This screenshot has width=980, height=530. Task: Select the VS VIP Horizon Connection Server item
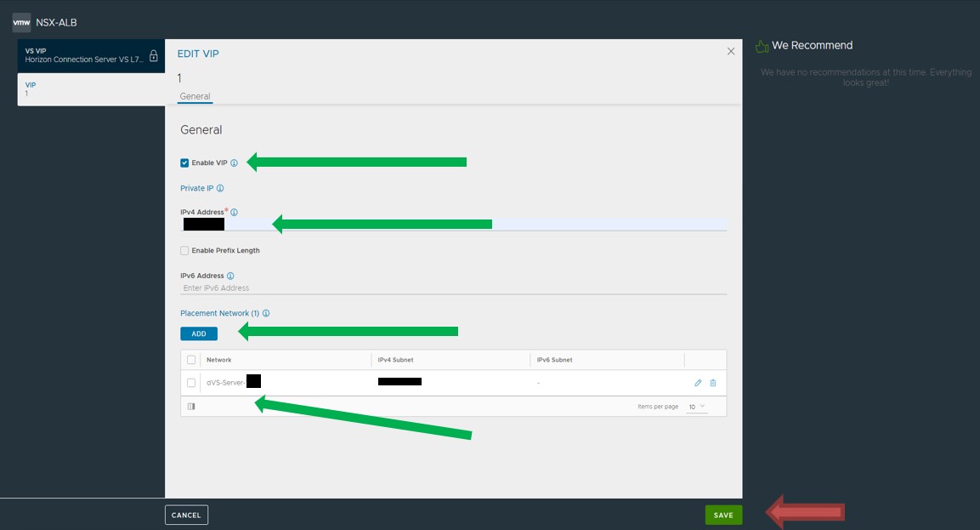tap(91, 55)
